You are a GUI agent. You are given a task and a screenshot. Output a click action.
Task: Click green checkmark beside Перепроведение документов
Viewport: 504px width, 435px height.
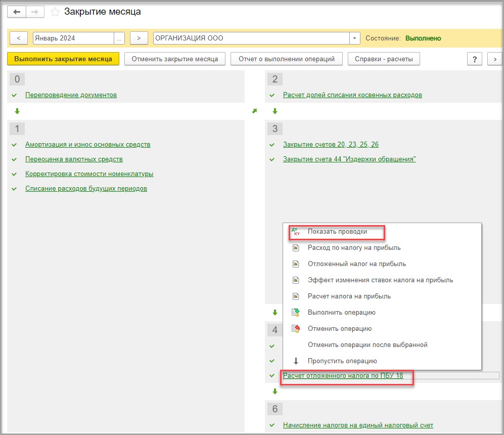click(14, 95)
